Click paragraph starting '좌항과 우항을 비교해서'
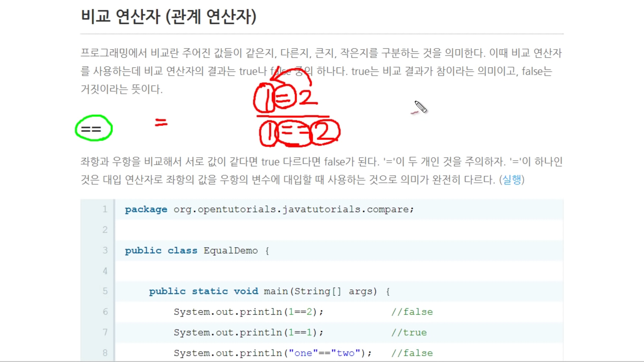 click(x=321, y=170)
